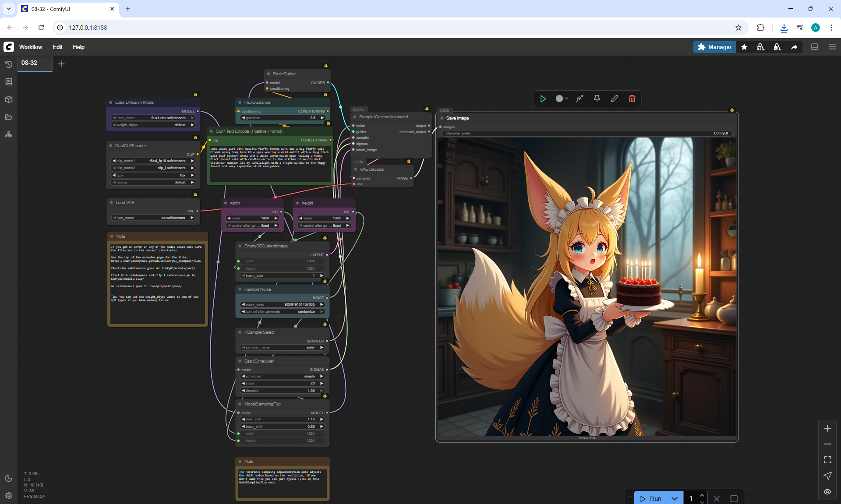This screenshot has width=841, height=504.
Task: Click the green play icon in node toolbox
Action: [x=543, y=99]
